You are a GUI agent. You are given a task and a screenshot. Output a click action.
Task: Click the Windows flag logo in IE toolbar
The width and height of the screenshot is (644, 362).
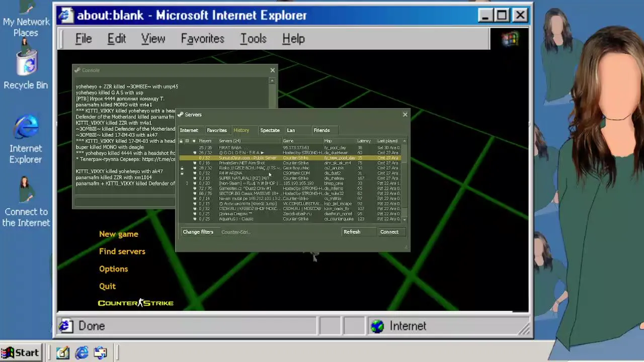(x=509, y=39)
